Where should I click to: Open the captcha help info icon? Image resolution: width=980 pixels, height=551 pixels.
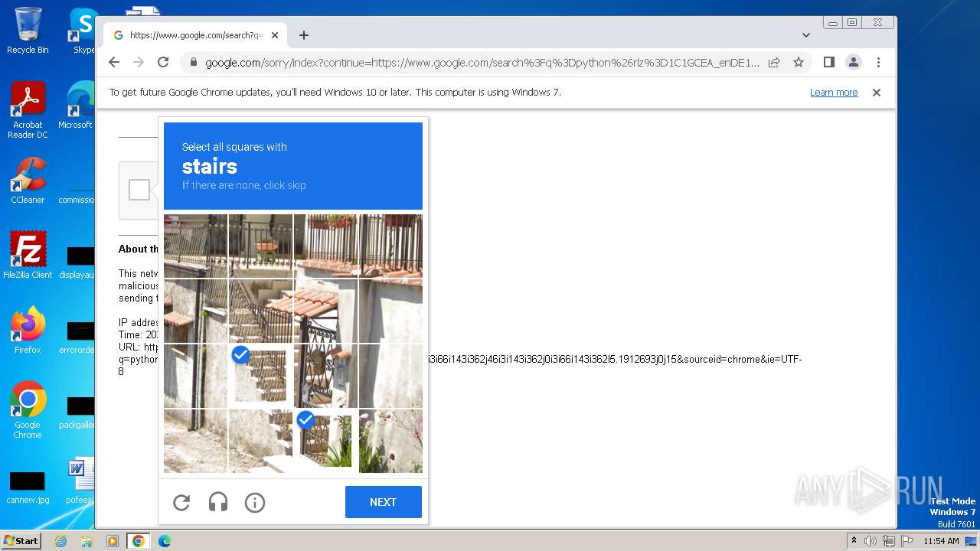coord(255,502)
